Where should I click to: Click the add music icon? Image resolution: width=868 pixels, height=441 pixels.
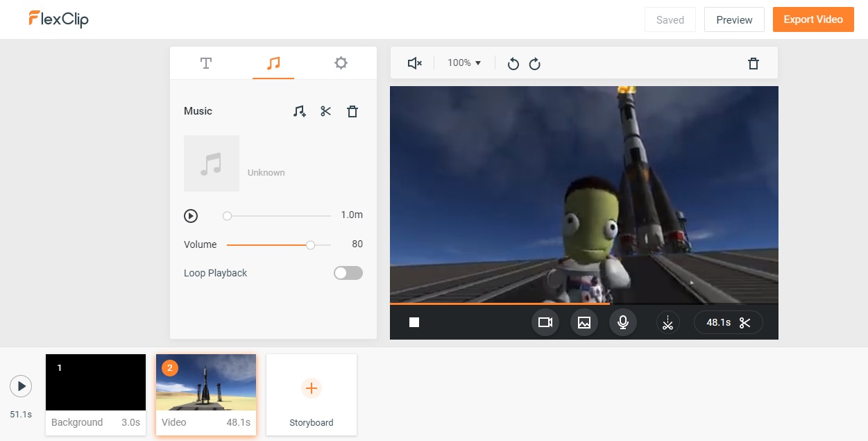pos(299,111)
